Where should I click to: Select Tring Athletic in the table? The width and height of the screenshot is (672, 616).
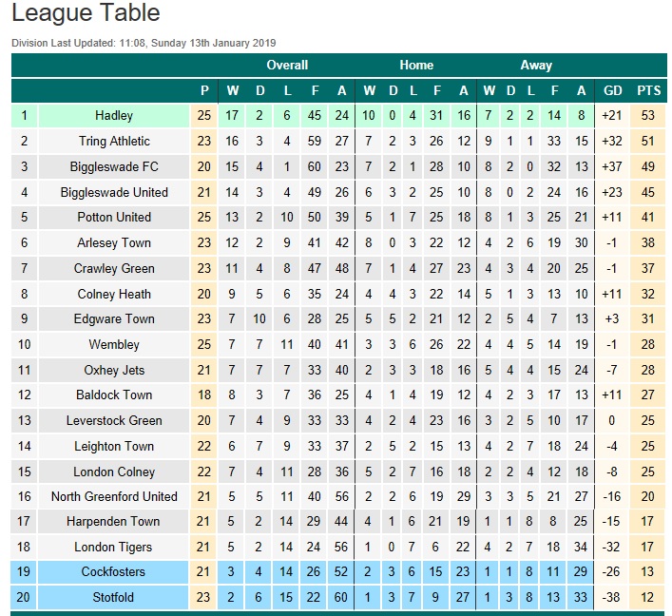pos(114,141)
